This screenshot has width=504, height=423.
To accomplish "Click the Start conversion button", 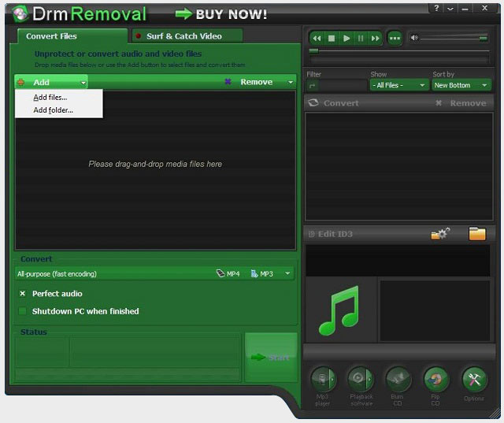I will click(271, 357).
